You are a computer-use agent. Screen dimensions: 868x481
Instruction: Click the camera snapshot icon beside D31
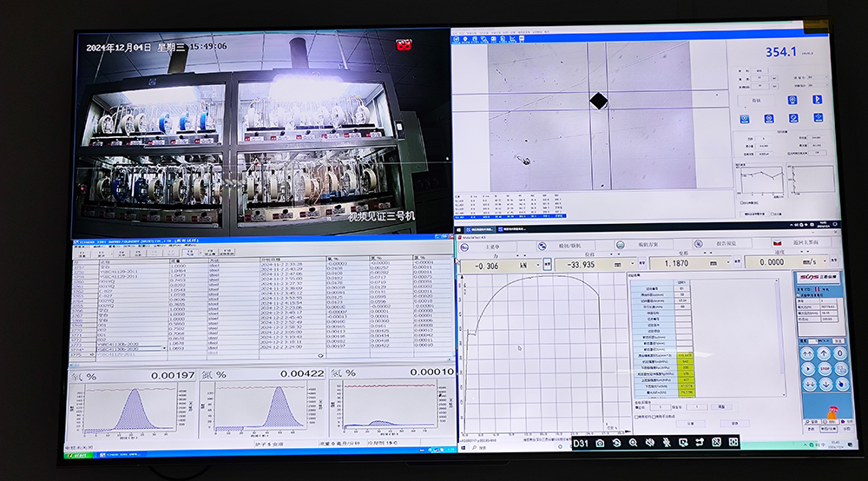click(x=600, y=443)
